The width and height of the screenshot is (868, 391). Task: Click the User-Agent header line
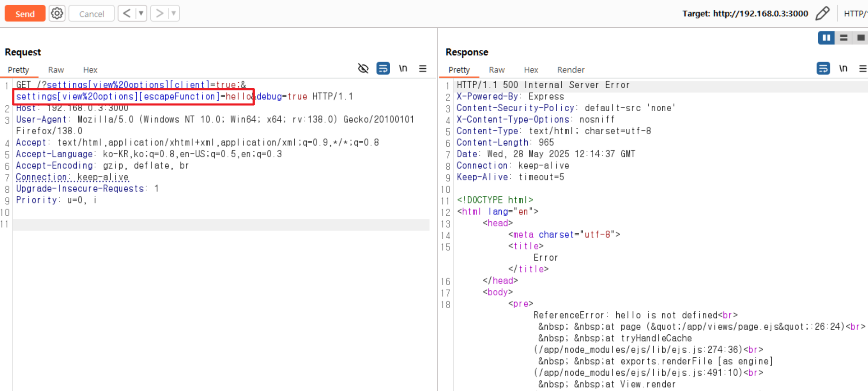[x=215, y=125]
